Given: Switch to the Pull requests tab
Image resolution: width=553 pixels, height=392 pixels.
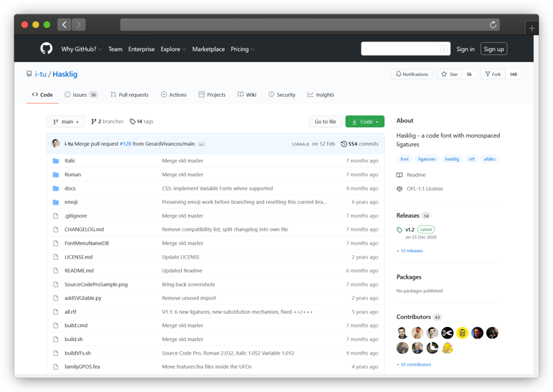Looking at the screenshot, I should click(x=129, y=95).
